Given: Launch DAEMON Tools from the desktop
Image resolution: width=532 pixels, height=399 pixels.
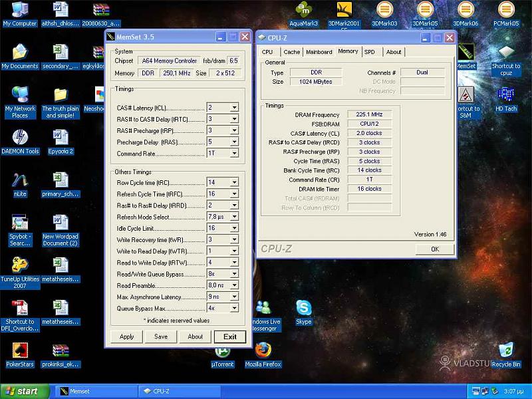Looking at the screenshot, I should click(x=20, y=142).
